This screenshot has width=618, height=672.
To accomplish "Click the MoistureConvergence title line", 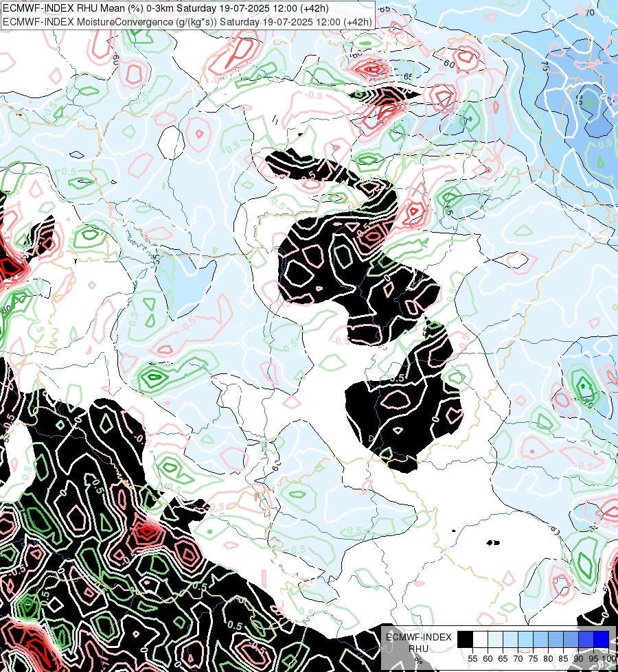I will [187, 22].
